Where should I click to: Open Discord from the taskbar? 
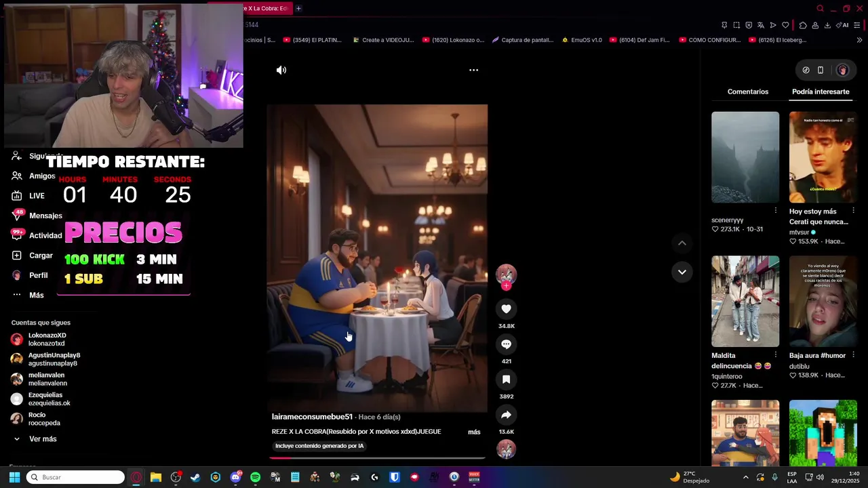pos(235,477)
